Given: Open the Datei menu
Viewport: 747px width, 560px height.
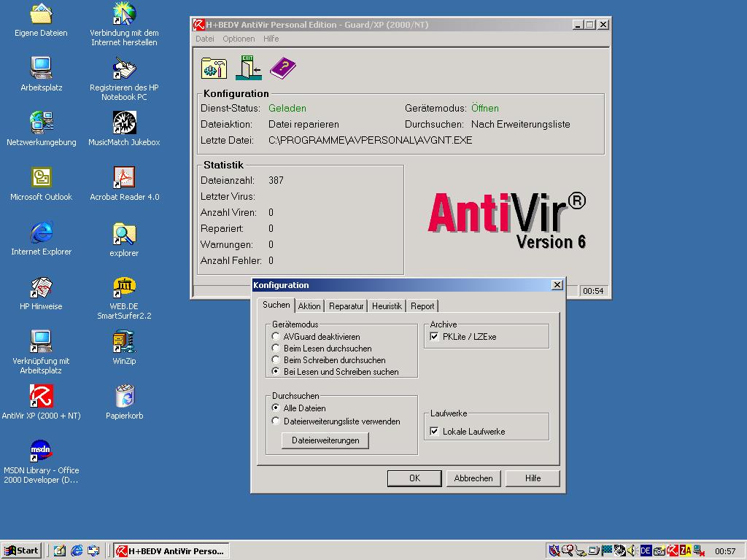Looking at the screenshot, I should click(205, 39).
